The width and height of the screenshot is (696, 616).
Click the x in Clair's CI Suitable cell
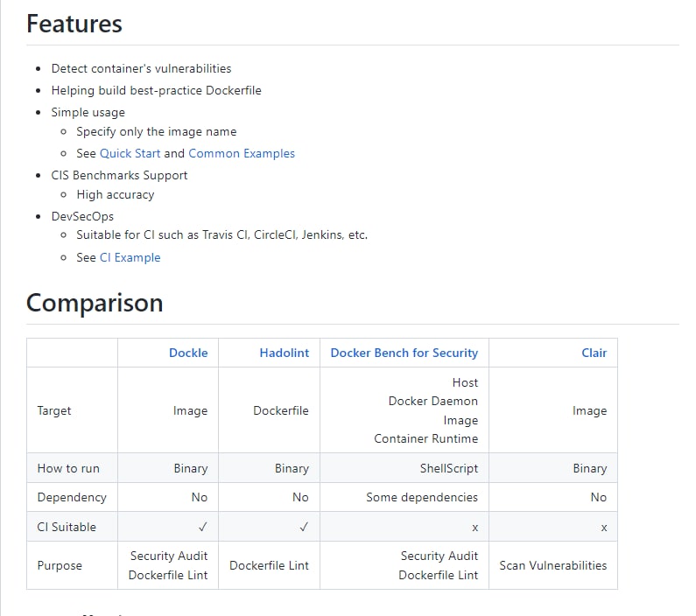click(x=603, y=528)
